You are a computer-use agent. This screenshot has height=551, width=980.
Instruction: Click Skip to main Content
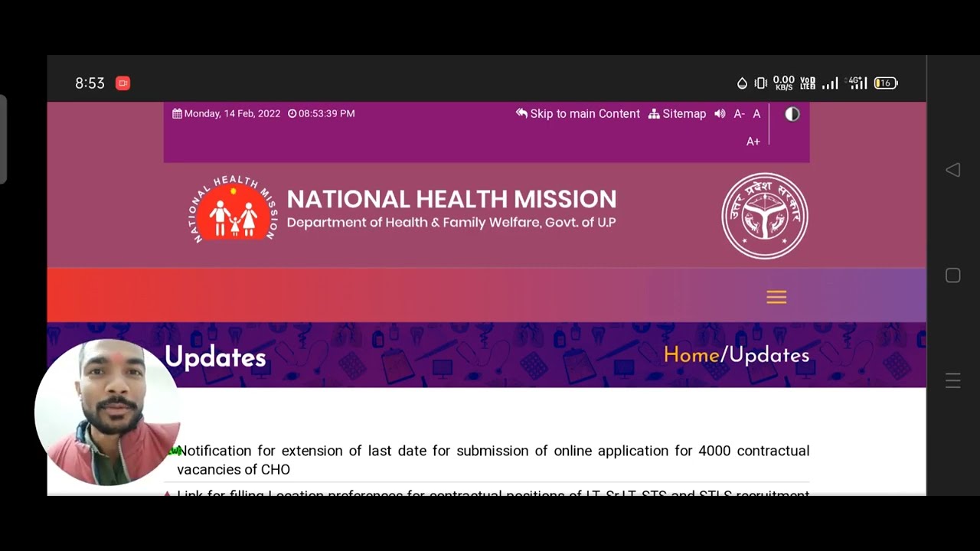[577, 113]
